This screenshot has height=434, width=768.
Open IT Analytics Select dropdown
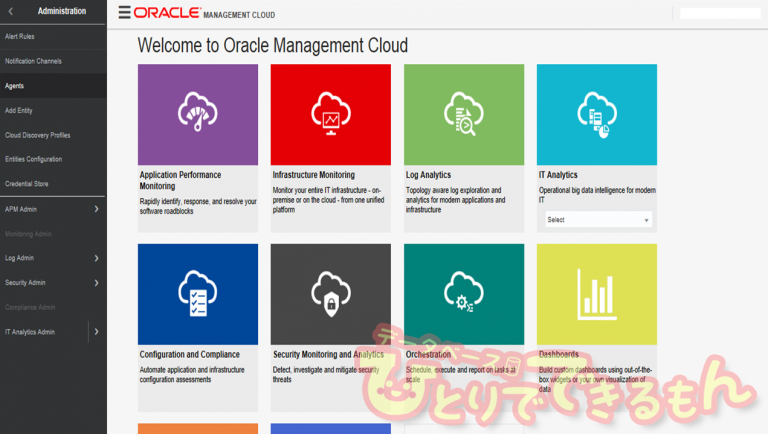598,220
